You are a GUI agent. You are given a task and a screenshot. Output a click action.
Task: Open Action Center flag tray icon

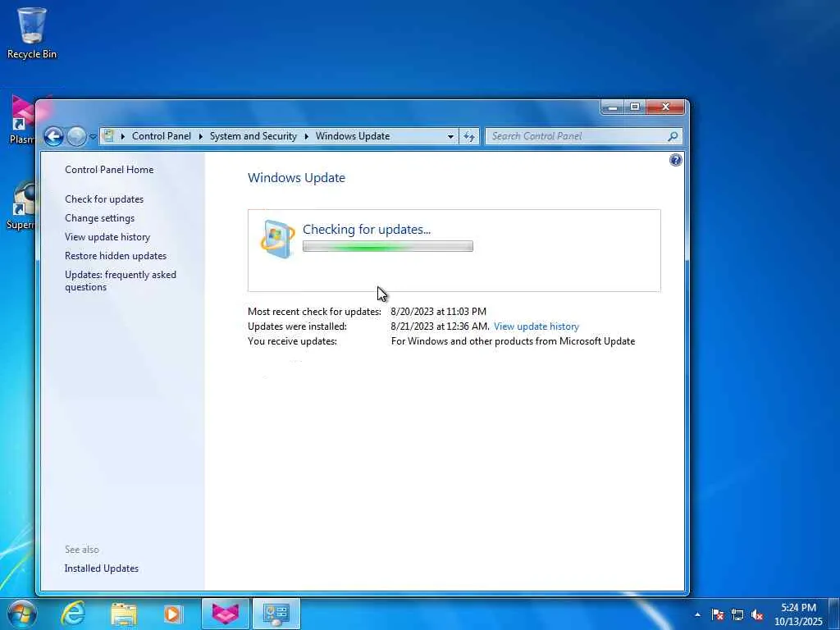pyautogui.click(x=717, y=614)
